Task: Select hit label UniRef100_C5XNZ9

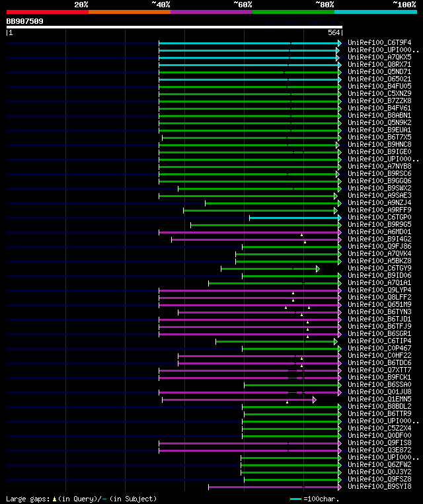Action: pos(379,93)
